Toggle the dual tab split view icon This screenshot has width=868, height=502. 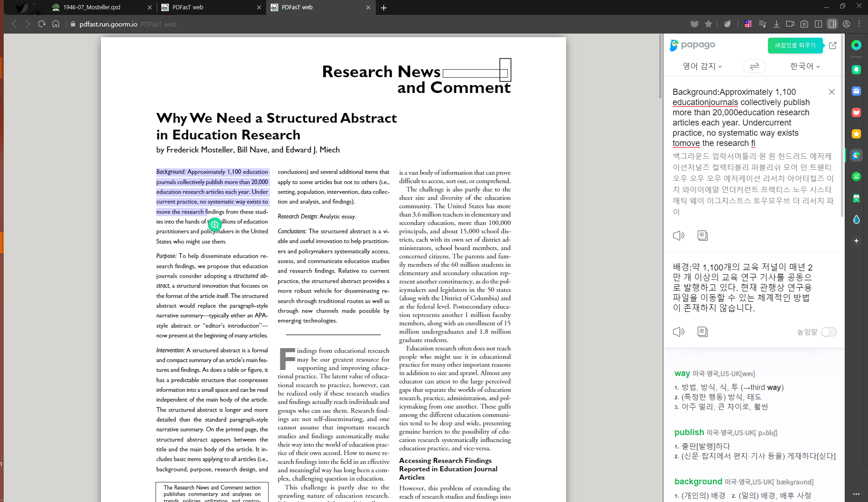(818, 24)
